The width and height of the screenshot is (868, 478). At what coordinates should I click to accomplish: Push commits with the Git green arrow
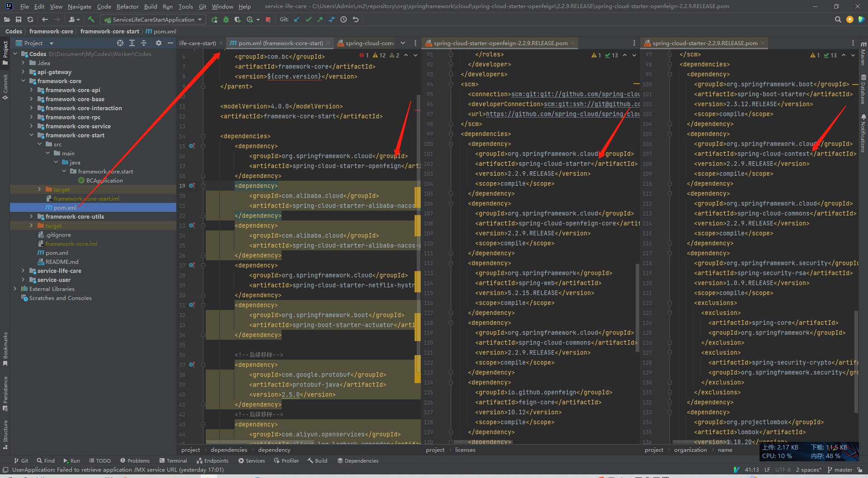320,19
